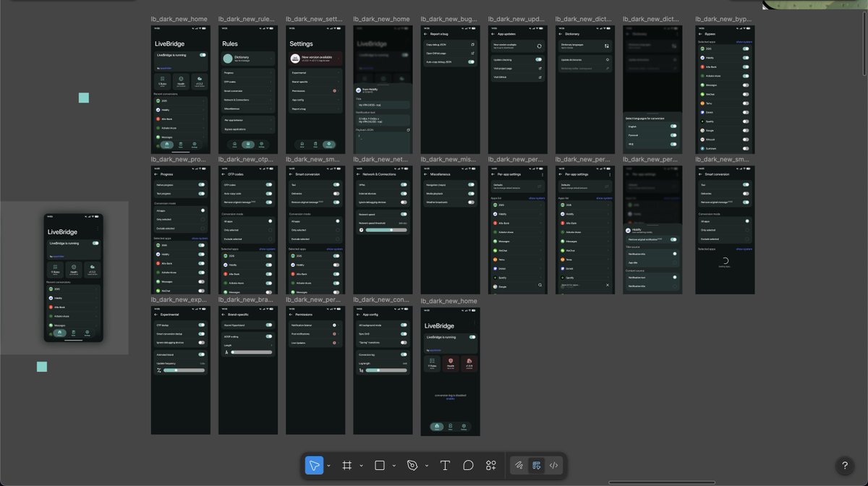Toggle Navigation (maps) switch in Miscellaneous frame
868x486 pixels.
[x=472, y=185]
